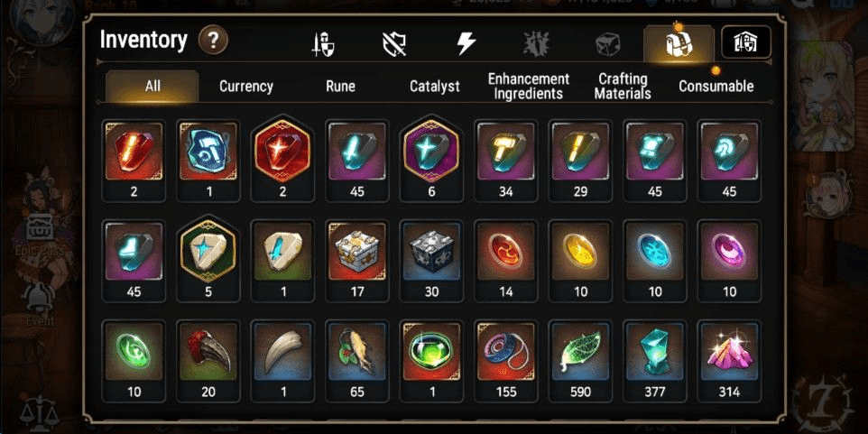Screen dimensions: 868x434
Task: Select the dimmed spiky emblem header icon
Action: (x=537, y=43)
